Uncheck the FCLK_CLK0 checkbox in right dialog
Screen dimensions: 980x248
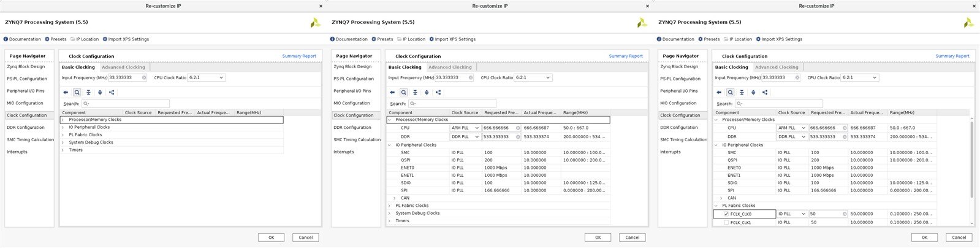[726, 214]
